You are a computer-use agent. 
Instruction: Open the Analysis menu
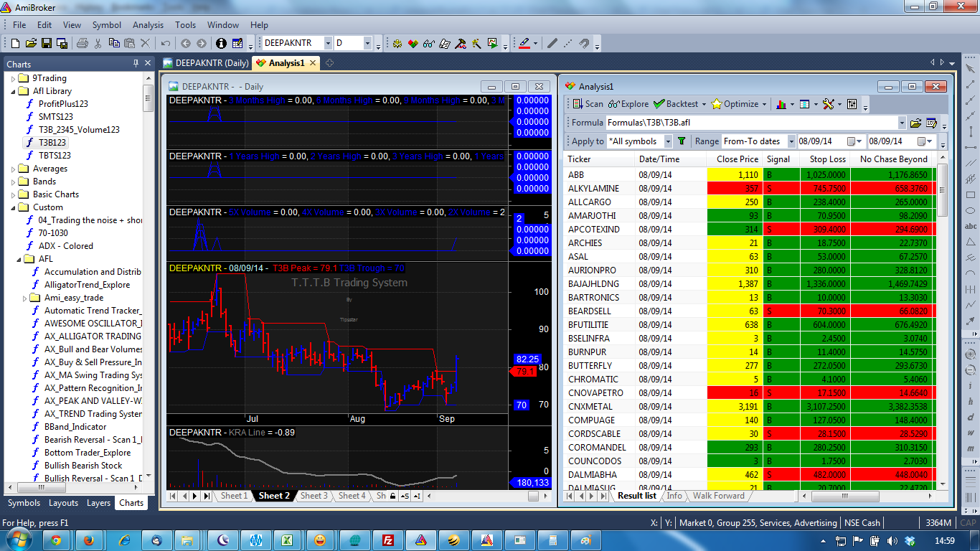click(x=148, y=24)
